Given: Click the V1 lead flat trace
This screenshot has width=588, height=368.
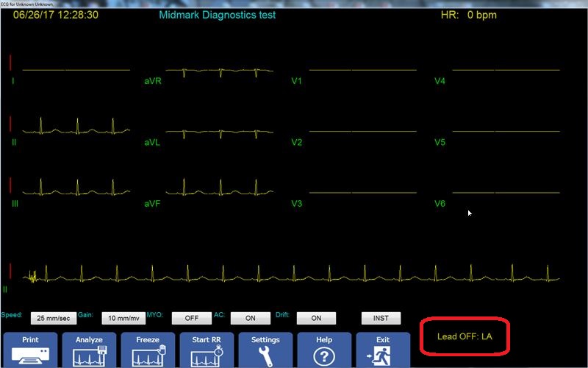Looking at the screenshot, I should [x=362, y=71].
